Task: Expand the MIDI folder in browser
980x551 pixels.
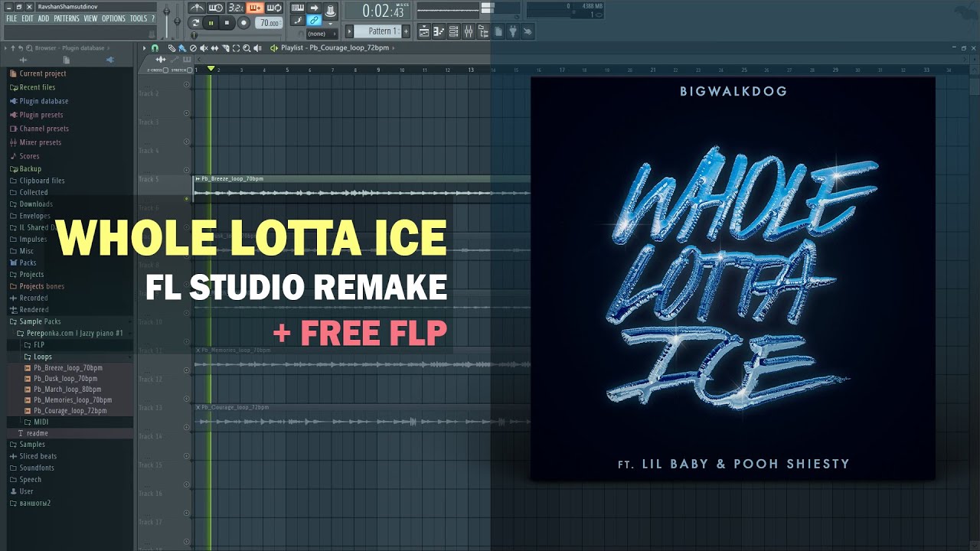Action: [x=37, y=422]
